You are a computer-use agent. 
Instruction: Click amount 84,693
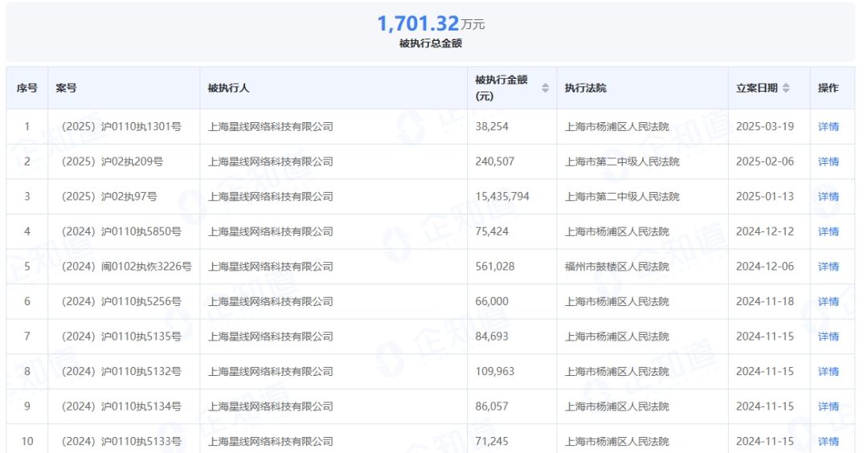tap(492, 337)
